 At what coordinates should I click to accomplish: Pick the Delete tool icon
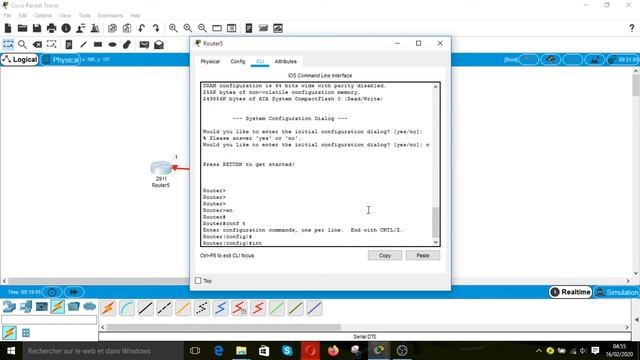(x=37, y=44)
